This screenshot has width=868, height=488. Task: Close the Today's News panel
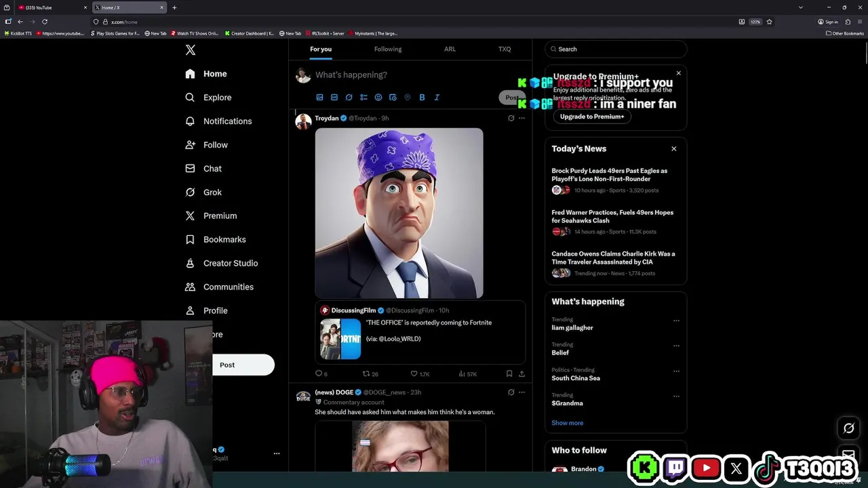pyautogui.click(x=674, y=149)
